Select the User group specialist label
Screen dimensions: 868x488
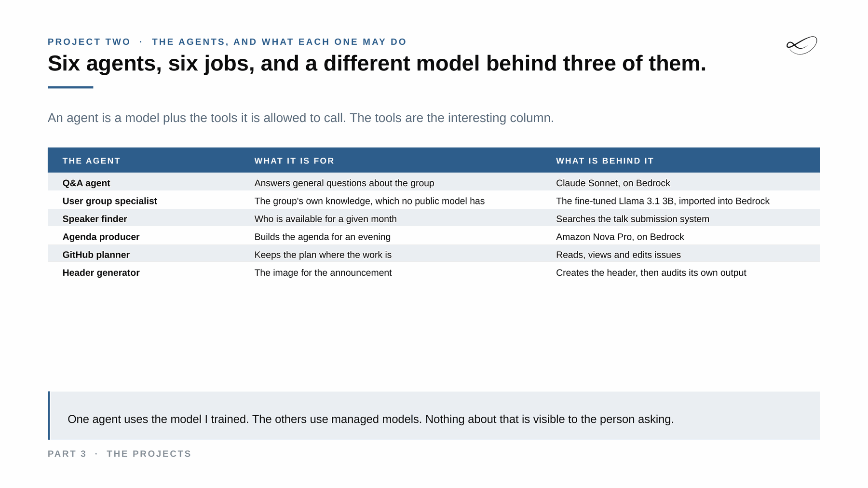point(110,201)
